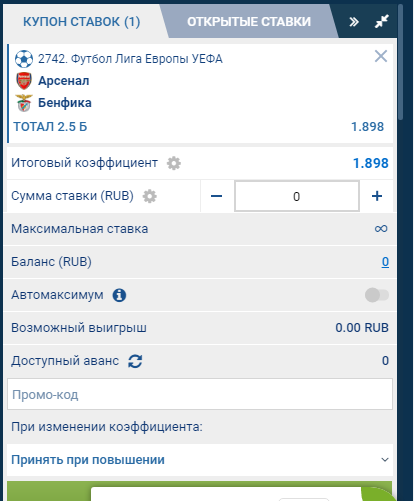Screen dimensions: 414x501
Task: Open Принять при повышении dropdown
Action: coord(200,460)
